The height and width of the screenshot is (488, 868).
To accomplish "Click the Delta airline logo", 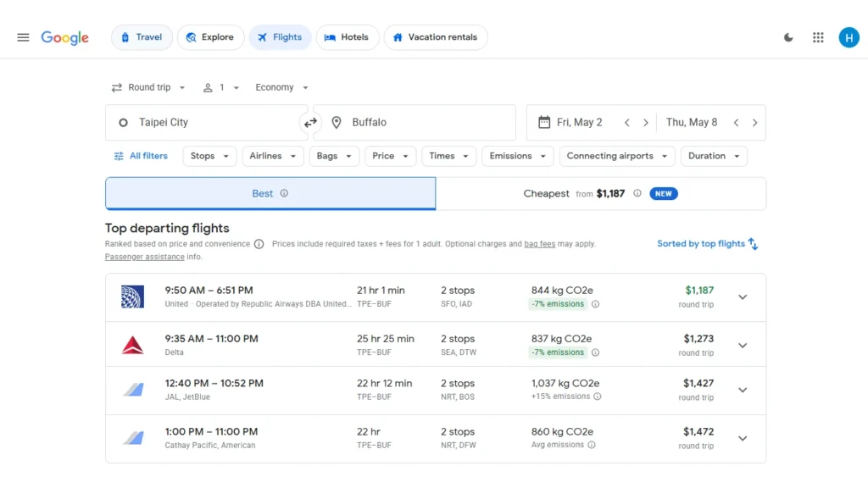I will coord(132,346).
